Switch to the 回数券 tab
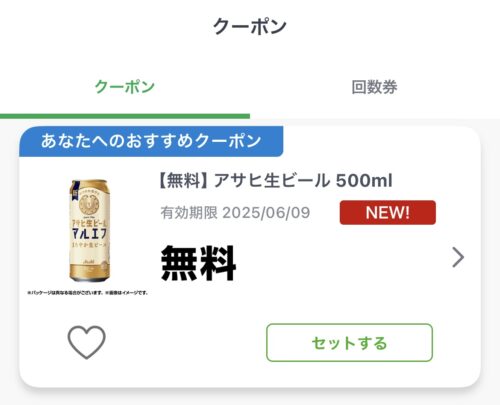The height and width of the screenshot is (405, 500). (x=375, y=87)
